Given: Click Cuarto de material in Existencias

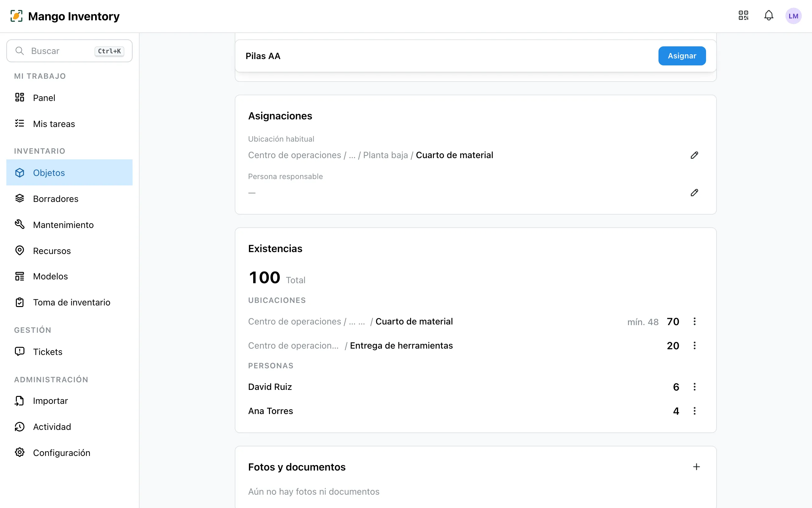Looking at the screenshot, I should click(x=414, y=322).
